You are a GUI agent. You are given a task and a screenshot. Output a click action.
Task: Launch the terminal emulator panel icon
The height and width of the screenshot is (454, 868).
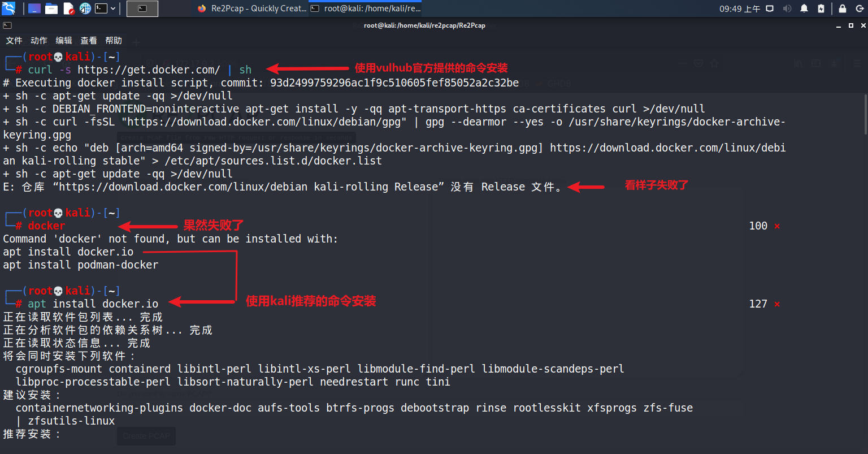click(101, 8)
